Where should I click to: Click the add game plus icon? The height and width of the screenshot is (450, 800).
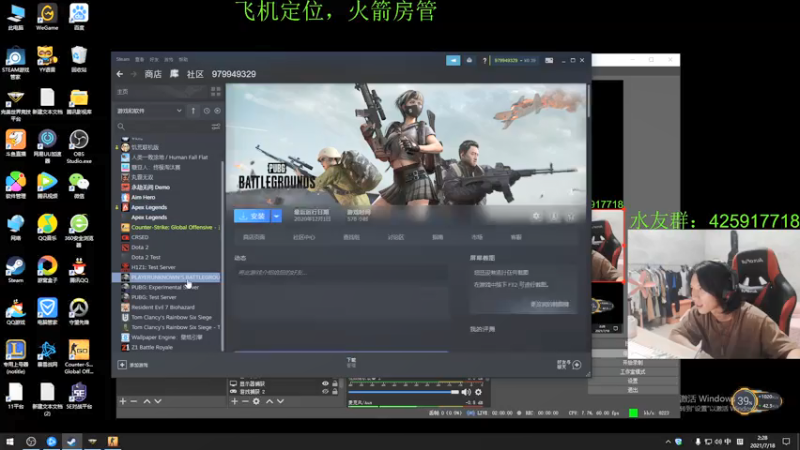pyautogui.click(x=122, y=365)
